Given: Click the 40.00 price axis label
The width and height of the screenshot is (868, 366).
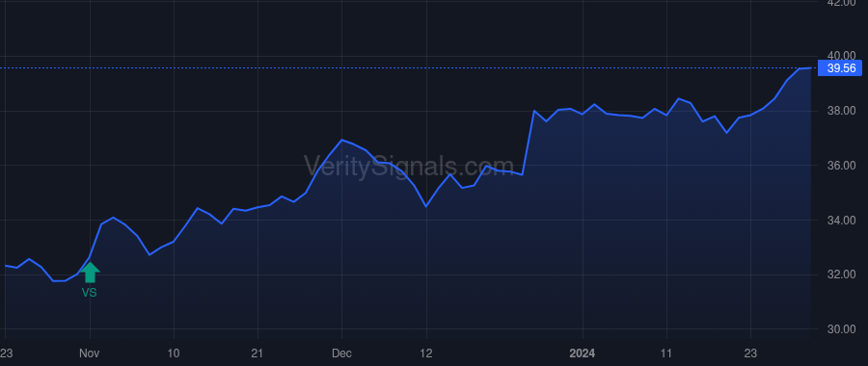Looking at the screenshot, I should pyautogui.click(x=841, y=55).
